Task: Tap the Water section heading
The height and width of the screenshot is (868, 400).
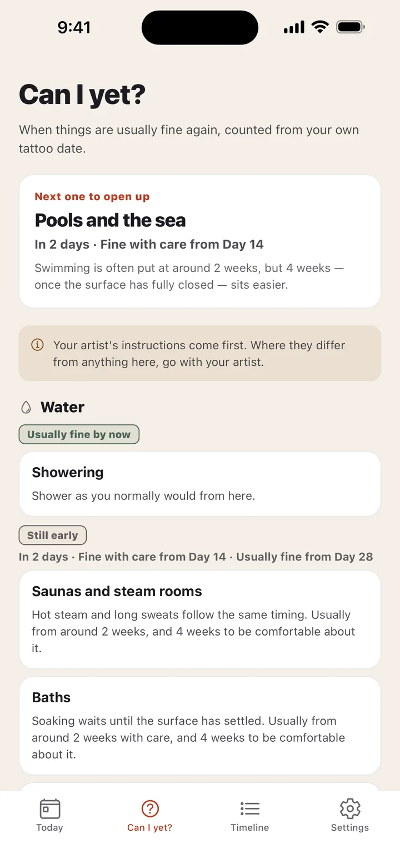Action: tap(62, 408)
